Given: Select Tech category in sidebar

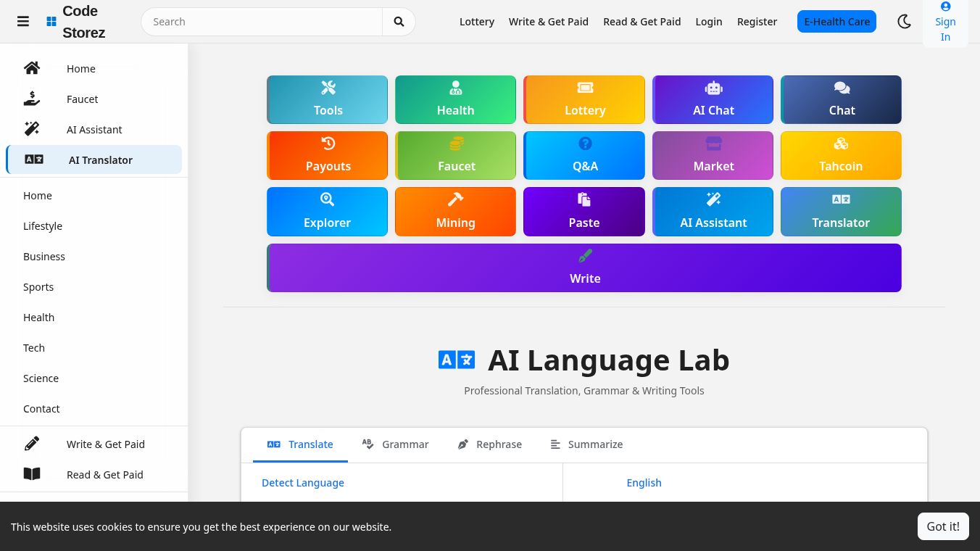Looking at the screenshot, I should tap(34, 348).
